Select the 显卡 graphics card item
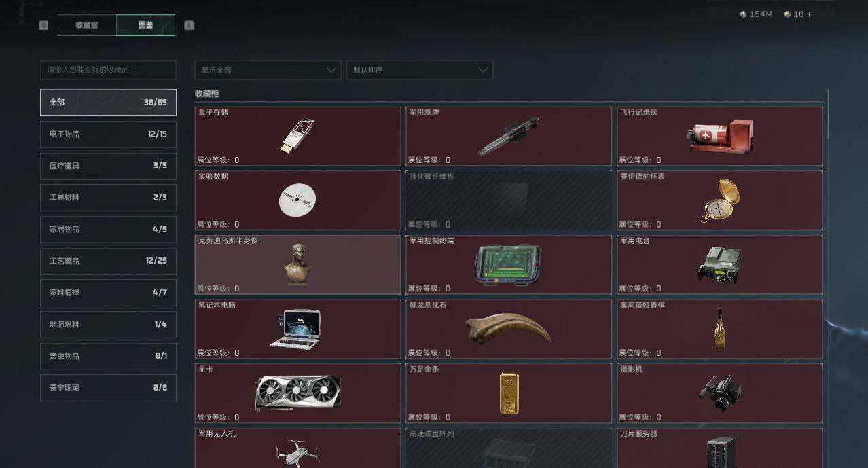This screenshot has width=868, height=468. pyautogui.click(x=297, y=393)
